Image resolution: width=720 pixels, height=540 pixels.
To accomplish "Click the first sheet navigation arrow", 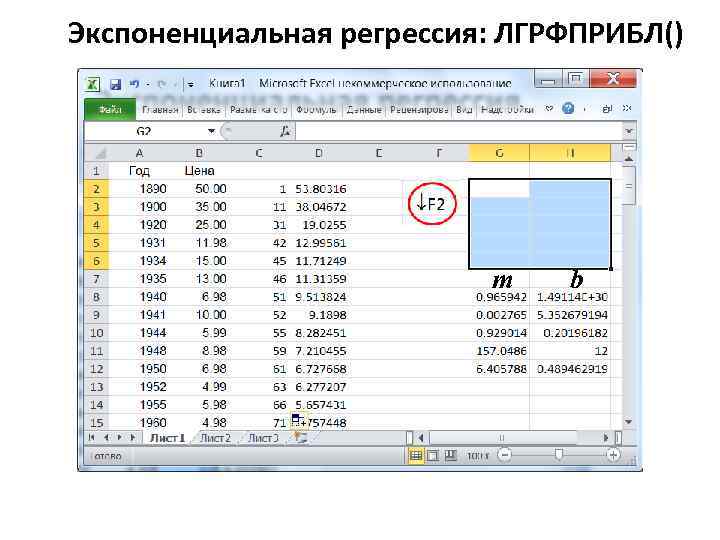I will (x=92, y=438).
